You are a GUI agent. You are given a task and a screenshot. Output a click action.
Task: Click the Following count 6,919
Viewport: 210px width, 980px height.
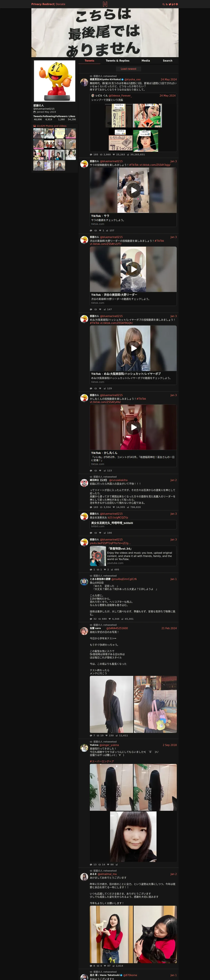[49, 119]
